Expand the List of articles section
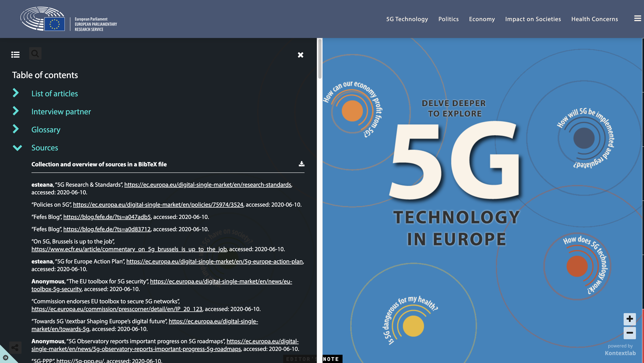Image resolution: width=644 pixels, height=363 pixels. click(x=16, y=93)
